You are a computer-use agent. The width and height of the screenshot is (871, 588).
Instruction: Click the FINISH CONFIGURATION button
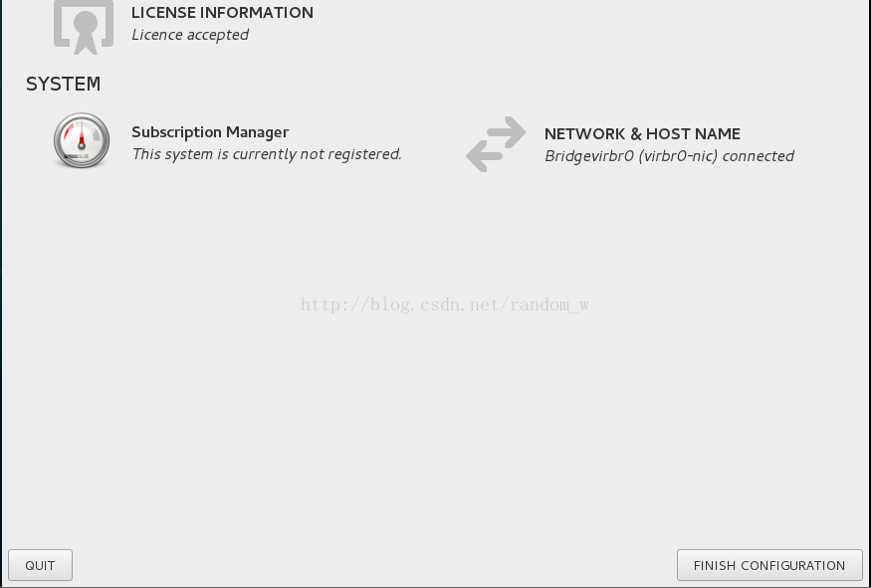pyautogui.click(x=769, y=565)
